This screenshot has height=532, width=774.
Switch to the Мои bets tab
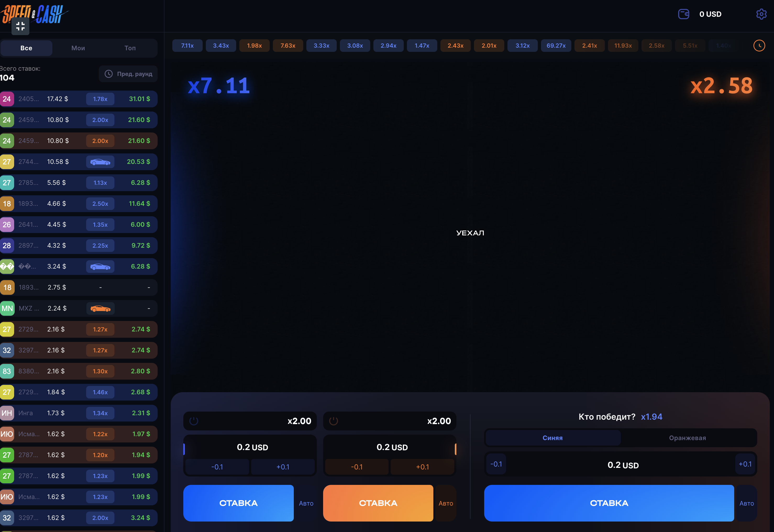point(78,48)
